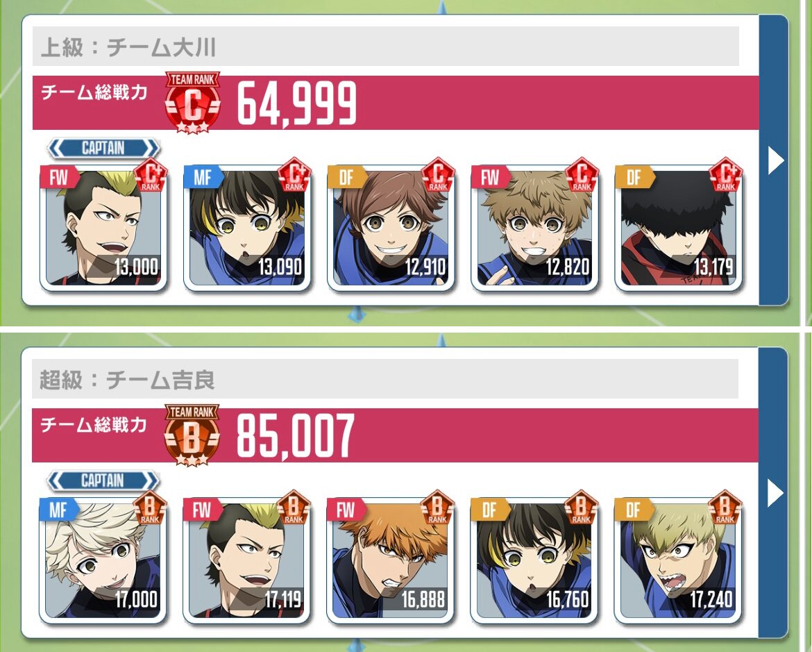Select the captain MF card with 17,000 power
The width and height of the screenshot is (812, 652).
(103, 561)
